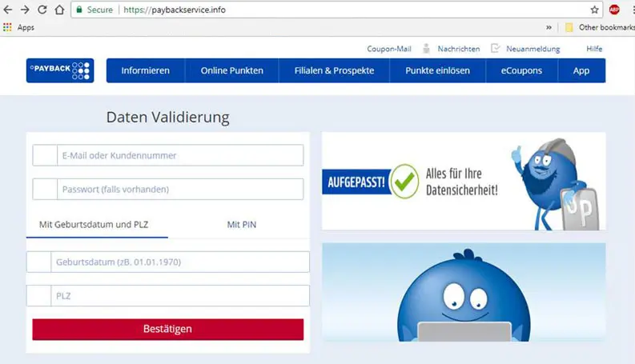Focus the PLZ field

tap(167, 296)
